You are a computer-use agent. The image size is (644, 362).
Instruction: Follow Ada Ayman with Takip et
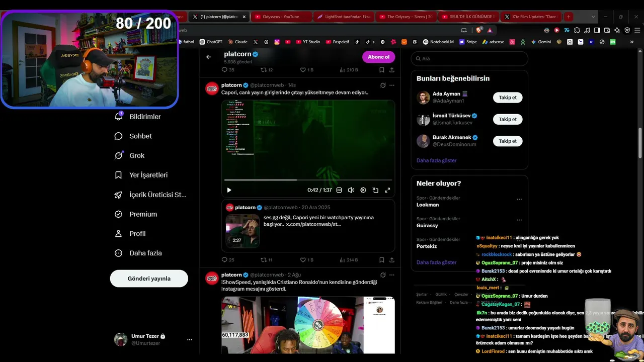tap(508, 98)
